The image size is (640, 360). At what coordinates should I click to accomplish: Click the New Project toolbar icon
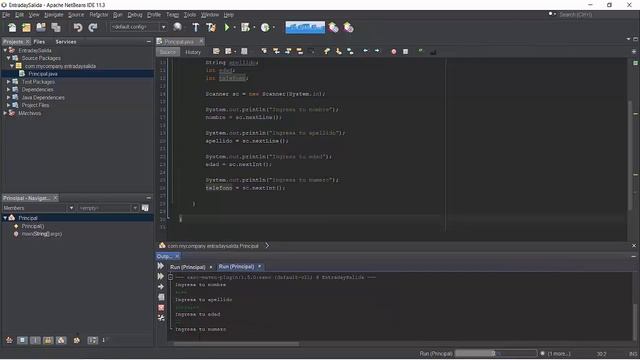26,27
